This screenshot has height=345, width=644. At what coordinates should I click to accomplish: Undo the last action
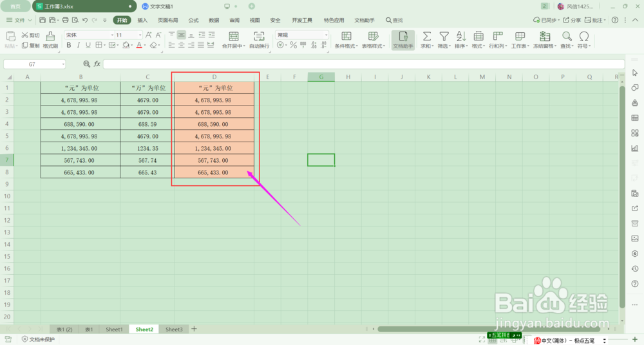(85, 20)
